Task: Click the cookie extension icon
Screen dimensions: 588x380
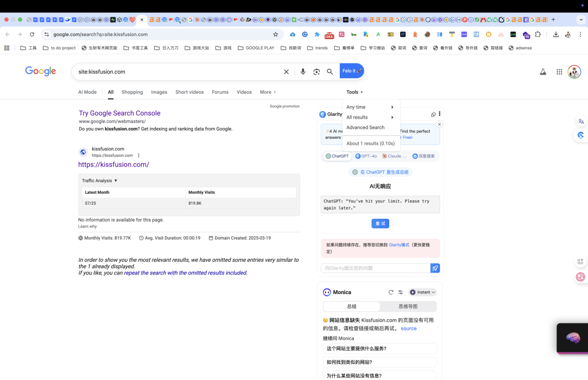Action: [427, 34]
